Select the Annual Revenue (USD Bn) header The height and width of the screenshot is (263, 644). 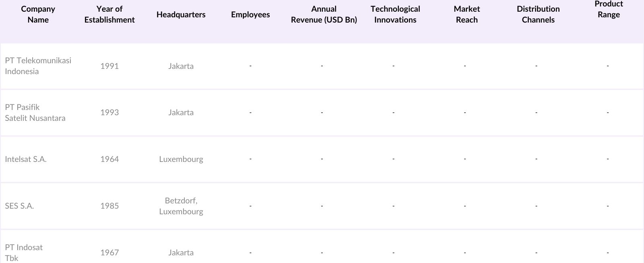tap(324, 14)
